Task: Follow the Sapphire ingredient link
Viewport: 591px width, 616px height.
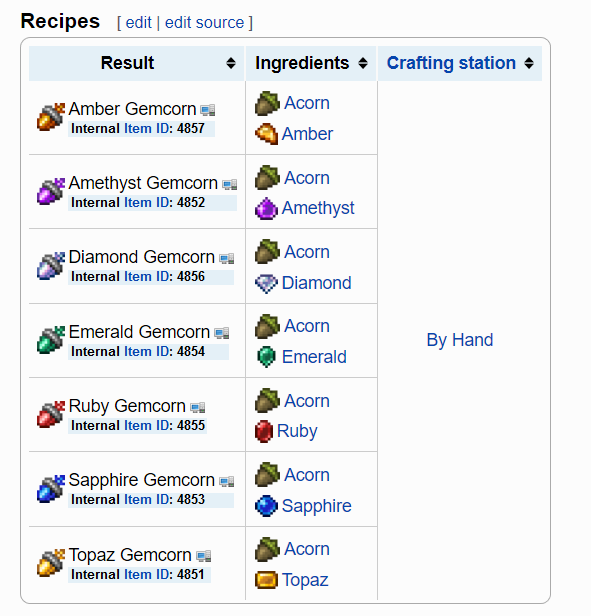Action: click(316, 506)
